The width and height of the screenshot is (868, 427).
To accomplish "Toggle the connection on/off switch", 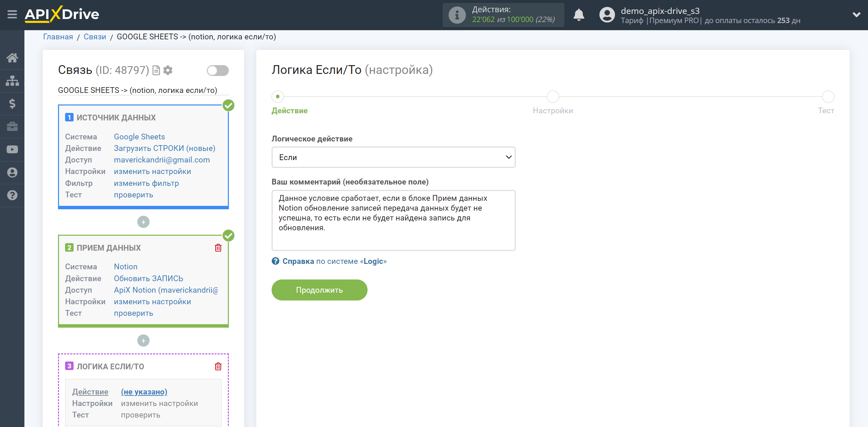I will coord(218,71).
